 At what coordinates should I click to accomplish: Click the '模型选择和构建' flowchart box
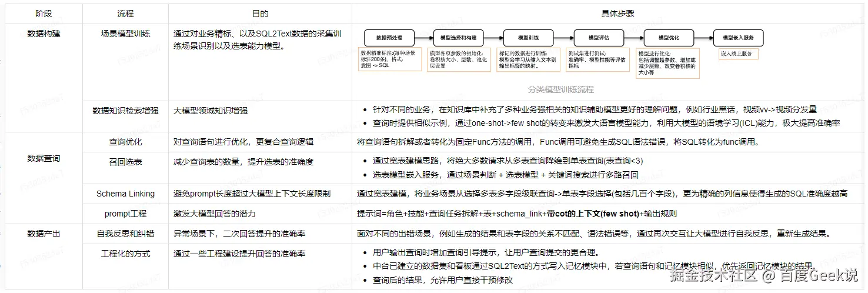click(458, 38)
